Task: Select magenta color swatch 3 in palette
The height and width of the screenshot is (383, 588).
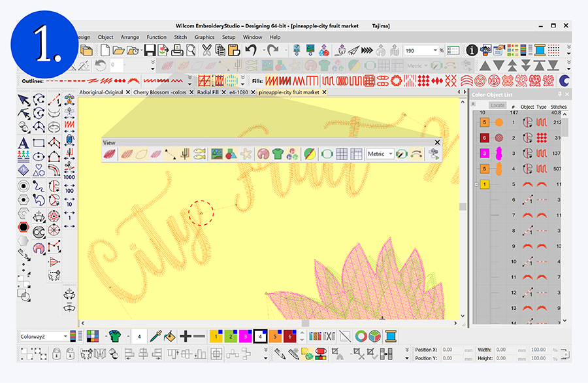Action: [x=244, y=337]
